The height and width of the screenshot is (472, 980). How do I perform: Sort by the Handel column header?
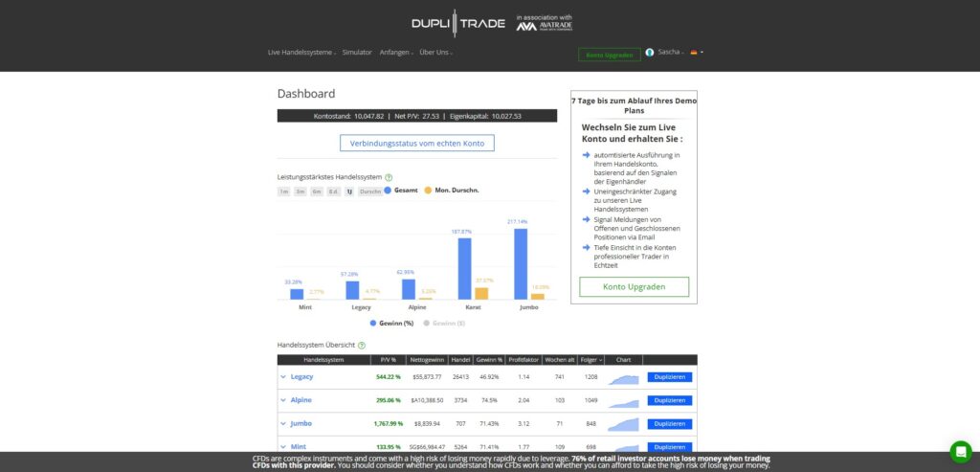[460, 360]
